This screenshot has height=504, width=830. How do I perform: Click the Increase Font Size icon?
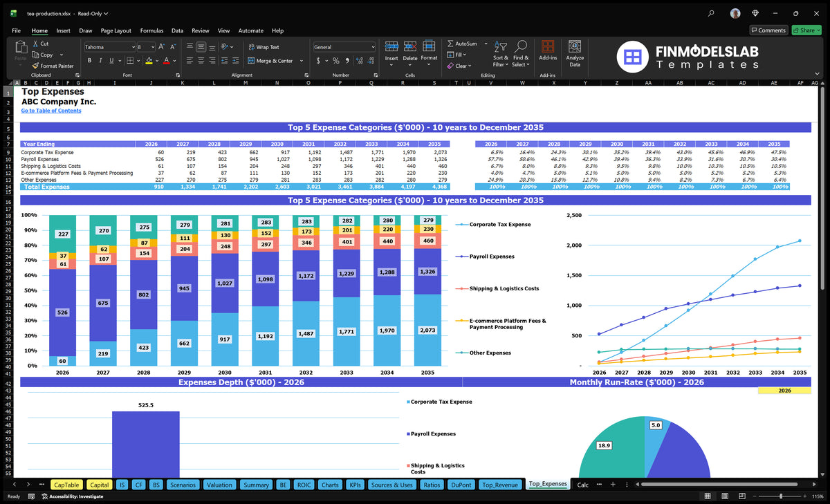point(162,47)
